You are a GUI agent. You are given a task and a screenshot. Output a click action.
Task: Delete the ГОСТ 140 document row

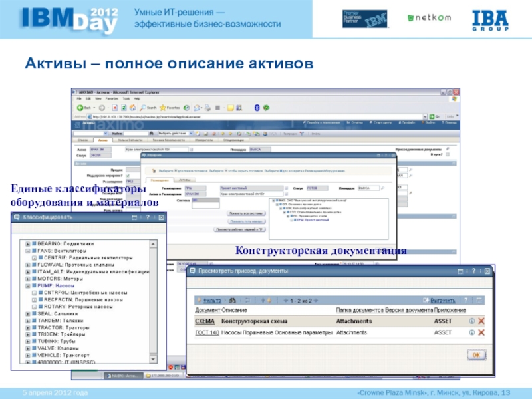481,332
